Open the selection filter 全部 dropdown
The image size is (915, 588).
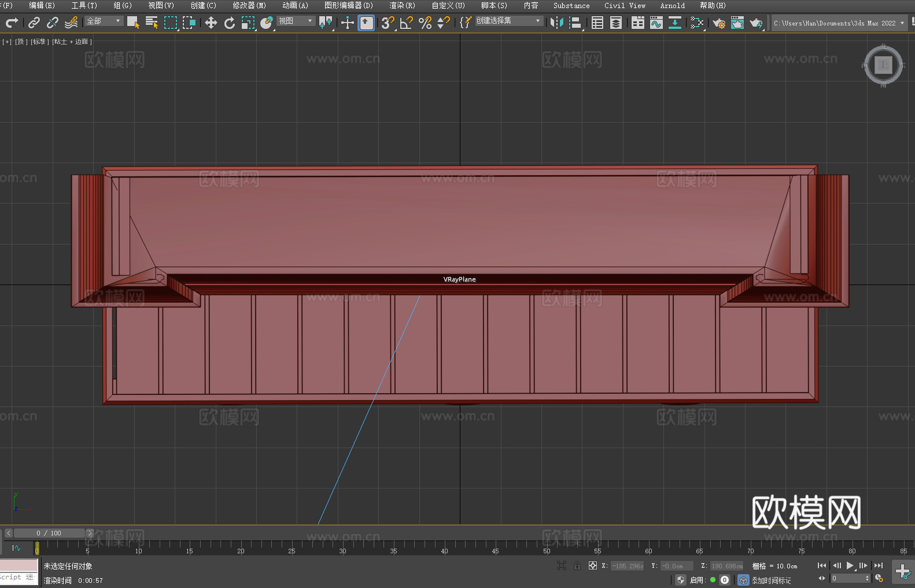coord(104,21)
